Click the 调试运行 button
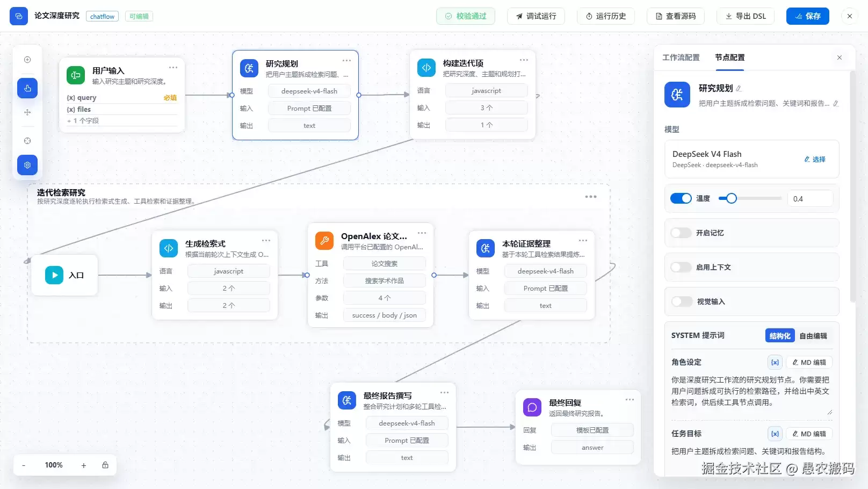 point(536,16)
